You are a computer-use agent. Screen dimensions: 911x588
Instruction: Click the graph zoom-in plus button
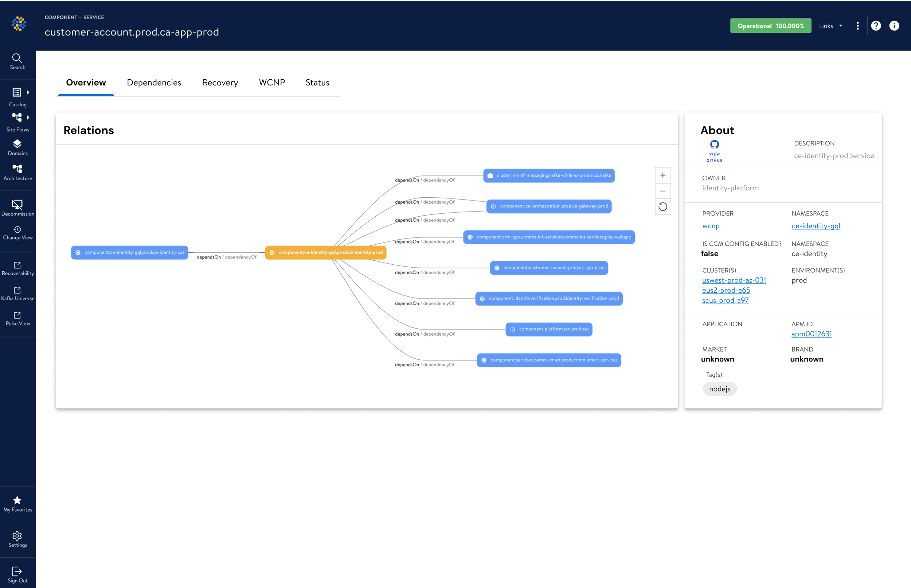point(662,175)
